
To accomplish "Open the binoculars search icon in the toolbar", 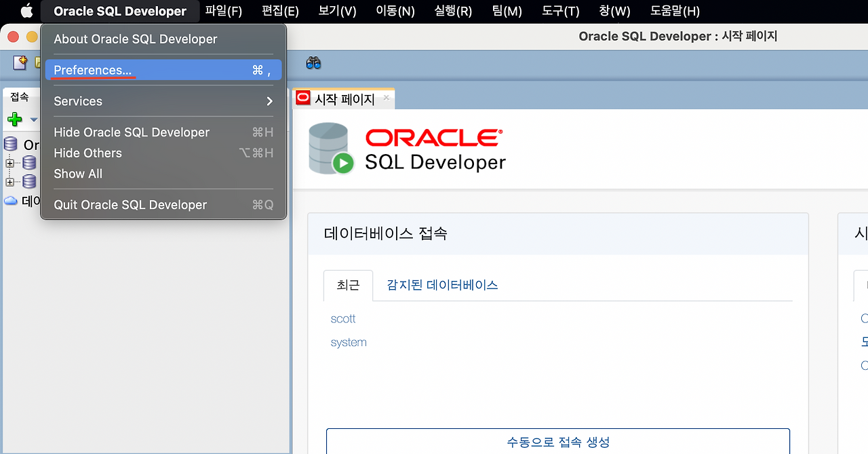I will coord(312,62).
